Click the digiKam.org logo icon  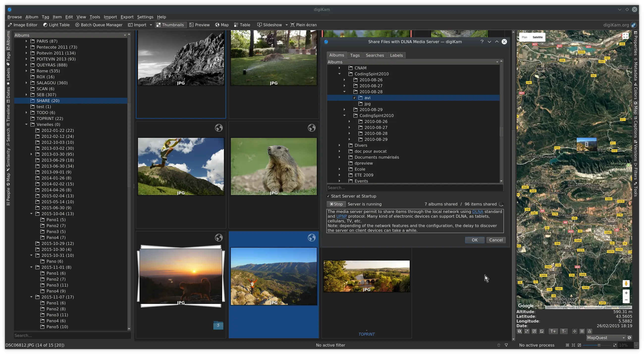click(x=633, y=25)
